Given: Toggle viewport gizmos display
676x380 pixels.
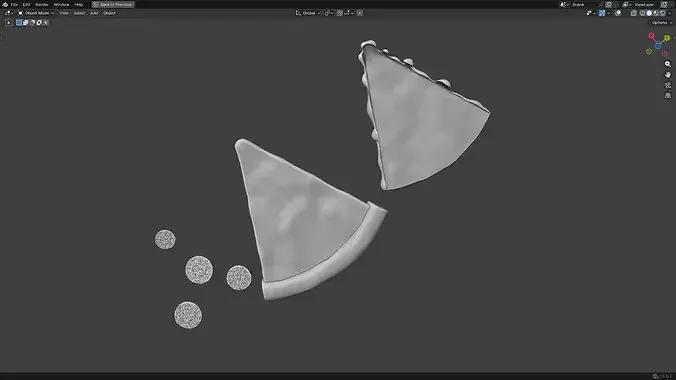Looking at the screenshot, I should tap(602, 13).
